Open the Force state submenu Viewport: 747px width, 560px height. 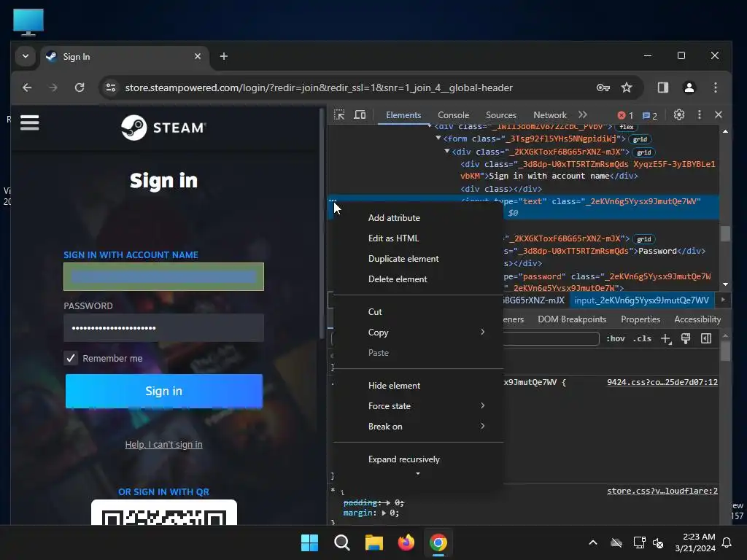click(x=418, y=406)
